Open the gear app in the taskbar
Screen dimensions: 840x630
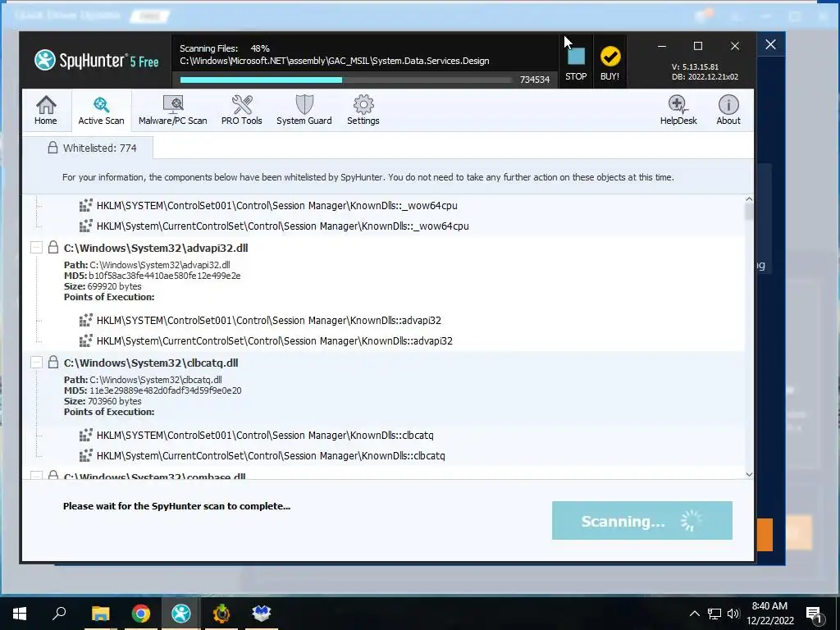tap(221, 613)
